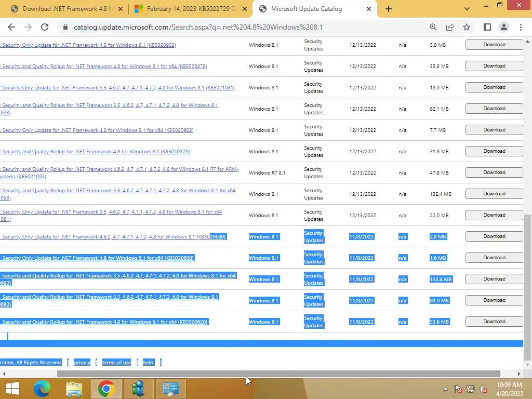Download the 18.0 MB KB5021081 update
The height and width of the screenshot is (399, 532).
(x=494, y=87)
